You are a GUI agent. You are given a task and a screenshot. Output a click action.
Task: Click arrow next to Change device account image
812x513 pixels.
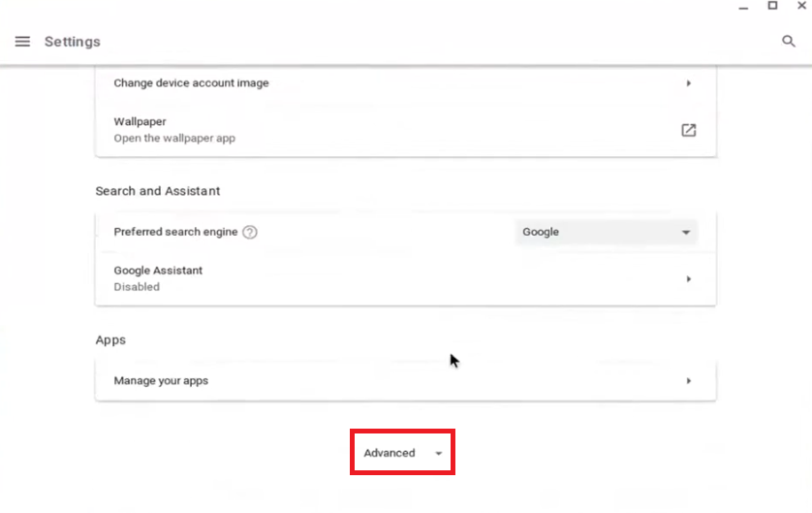coord(688,83)
